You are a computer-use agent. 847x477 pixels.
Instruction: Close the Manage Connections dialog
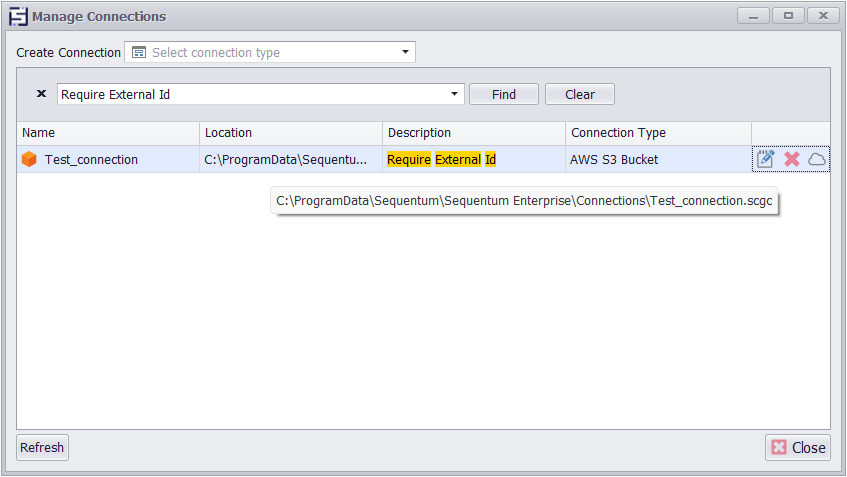(798, 447)
